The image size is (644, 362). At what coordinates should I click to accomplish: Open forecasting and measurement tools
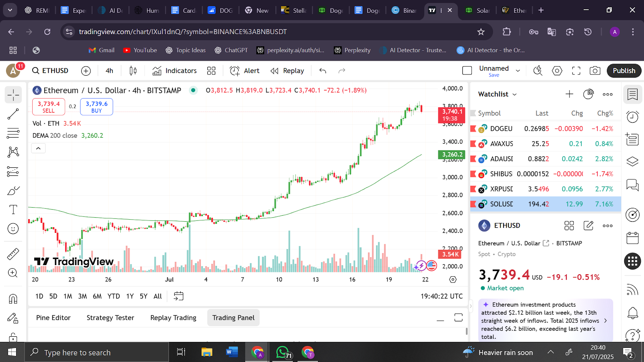[13, 172]
